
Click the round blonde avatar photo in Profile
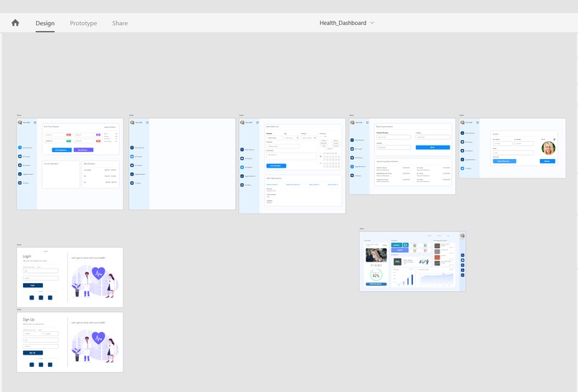[548, 148]
